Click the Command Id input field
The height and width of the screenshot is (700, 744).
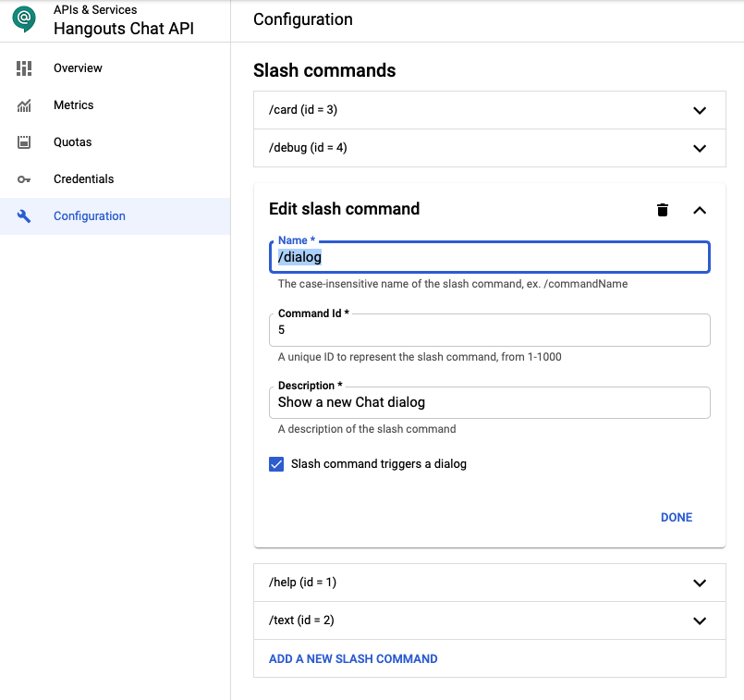pyautogui.click(x=490, y=330)
